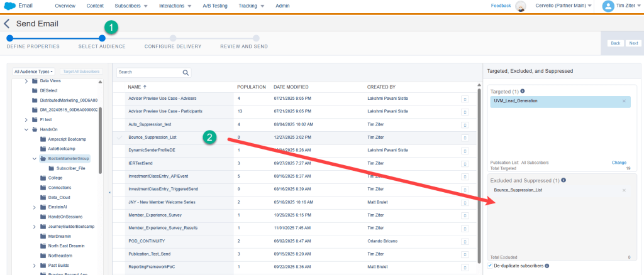Remove Bounce_Suppression_List from Excluded list
The width and height of the screenshot is (644, 275).
click(624, 190)
